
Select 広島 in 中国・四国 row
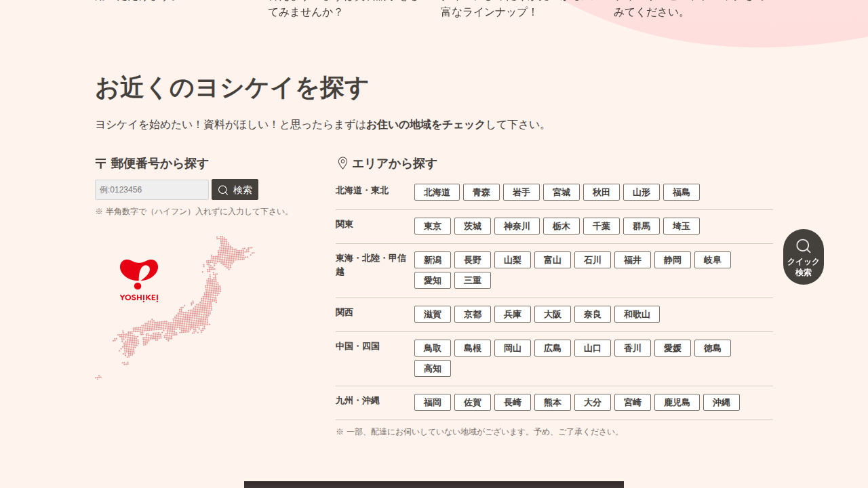[552, 348]
